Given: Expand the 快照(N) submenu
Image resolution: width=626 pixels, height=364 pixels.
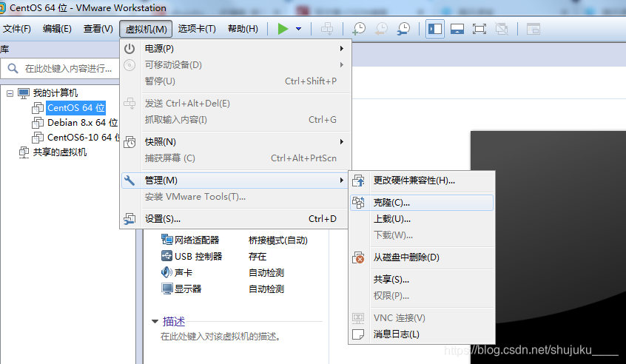Looking at the screenshot, I should [x=235, y=142].
